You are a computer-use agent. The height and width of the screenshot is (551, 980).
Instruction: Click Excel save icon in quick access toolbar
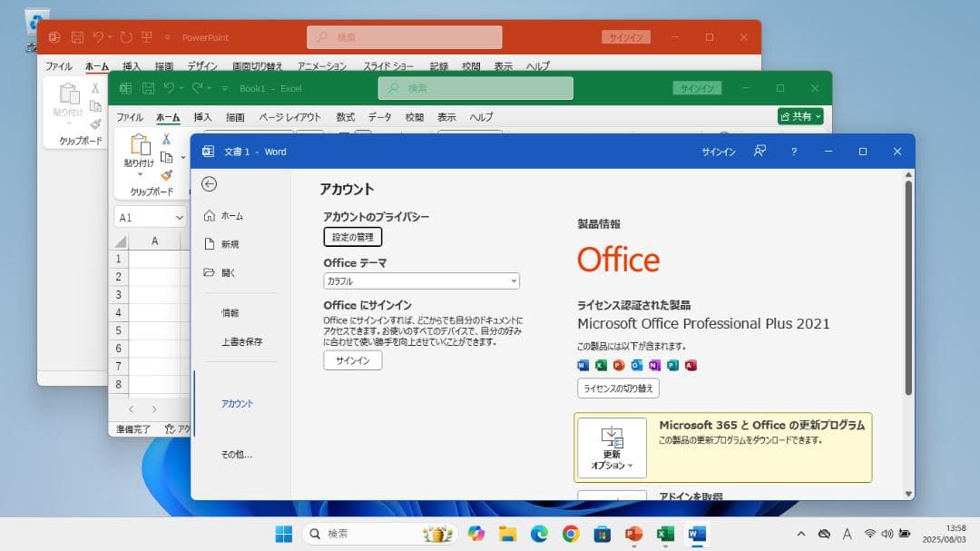[148, 88]
